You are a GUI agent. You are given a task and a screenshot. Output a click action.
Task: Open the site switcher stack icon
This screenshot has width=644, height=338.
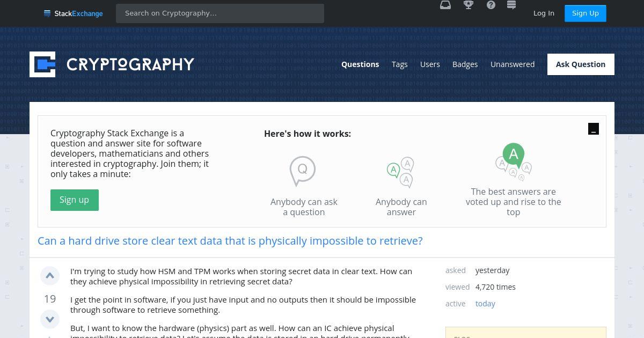[511, 5]
